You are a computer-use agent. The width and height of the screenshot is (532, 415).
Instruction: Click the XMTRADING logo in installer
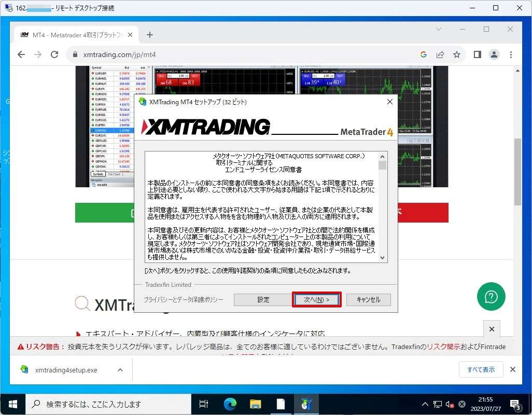206,127
